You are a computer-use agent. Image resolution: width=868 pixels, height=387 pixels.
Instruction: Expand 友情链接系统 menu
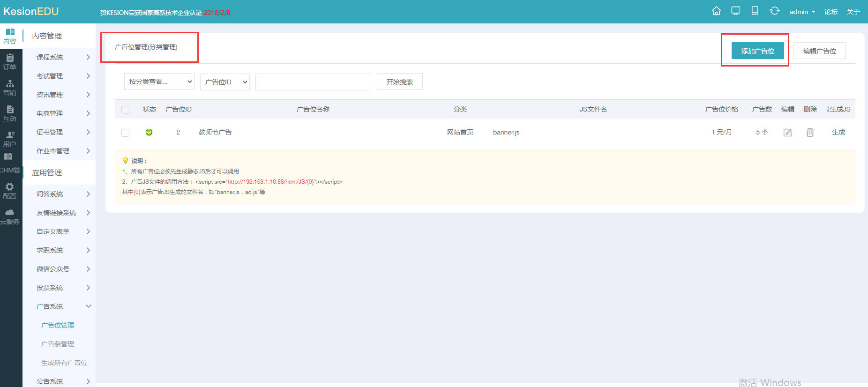[59, 213]
